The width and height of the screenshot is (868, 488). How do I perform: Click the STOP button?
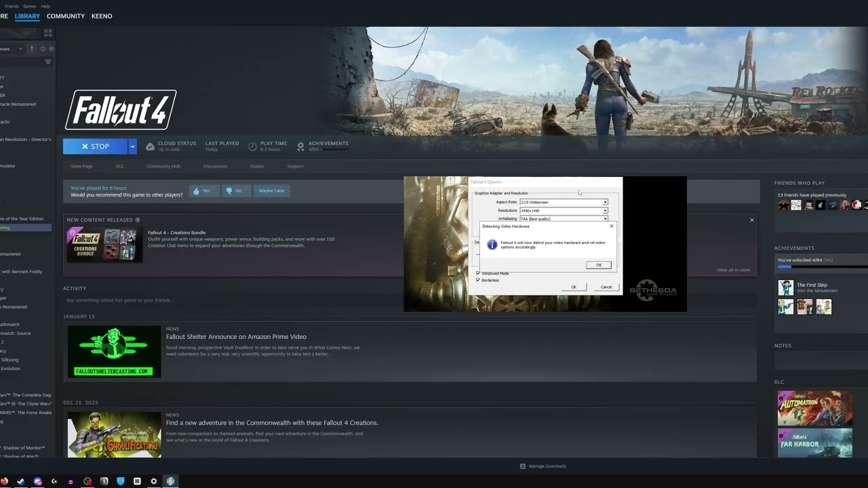click(96, 146)
